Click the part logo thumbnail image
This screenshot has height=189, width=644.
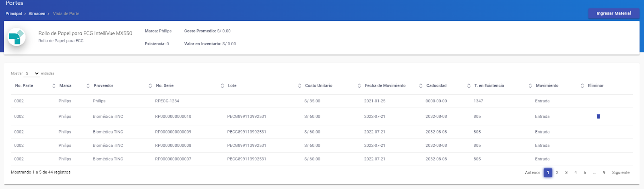tap(17, 37)
